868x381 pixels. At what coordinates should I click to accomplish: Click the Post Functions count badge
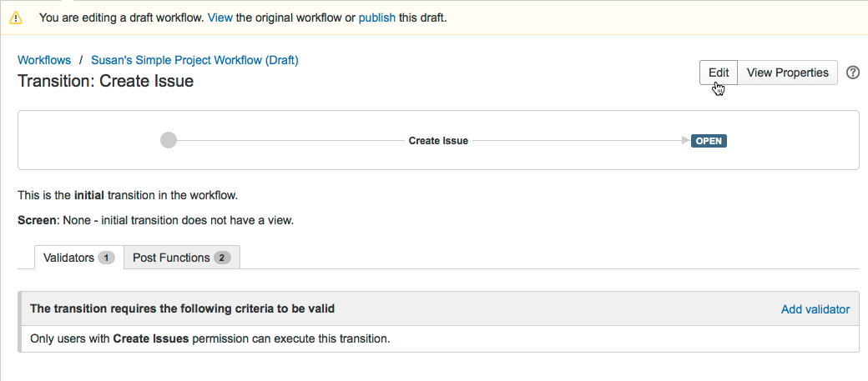tap(222, 258)
